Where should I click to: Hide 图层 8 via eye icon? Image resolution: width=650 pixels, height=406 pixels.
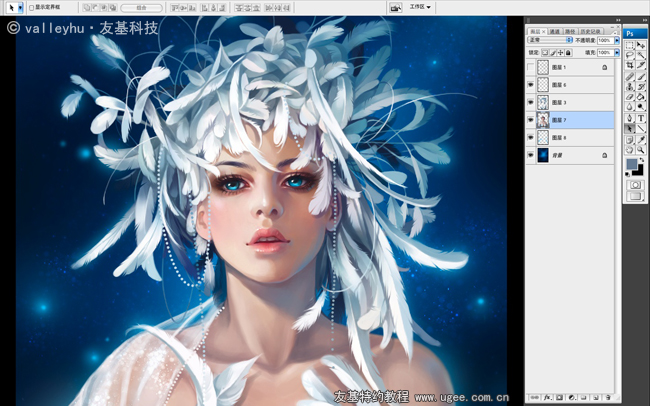click(531, 137)
